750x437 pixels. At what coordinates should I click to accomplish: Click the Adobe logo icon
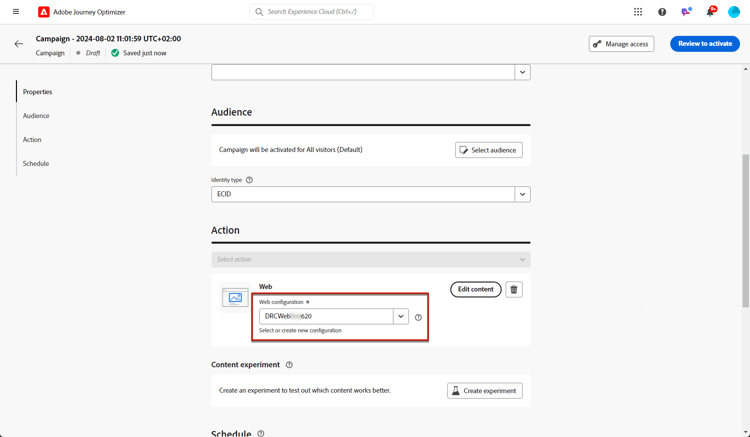[44, 12]
